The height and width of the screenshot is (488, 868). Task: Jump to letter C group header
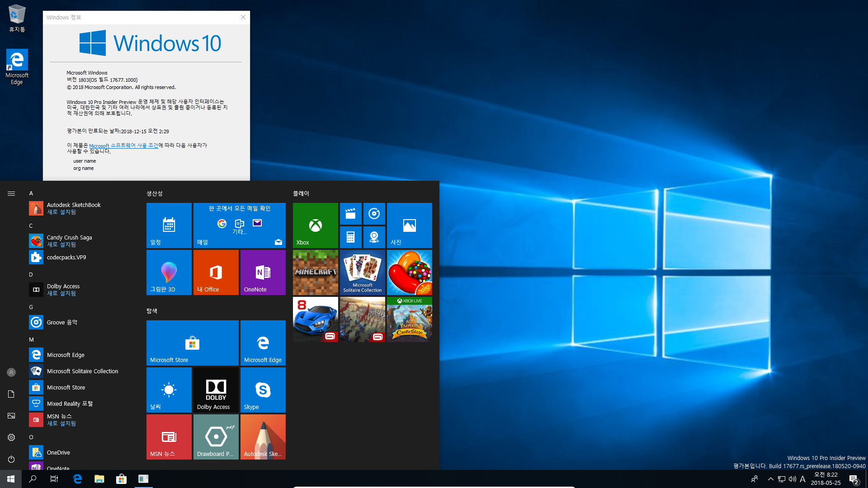[31, 226]
